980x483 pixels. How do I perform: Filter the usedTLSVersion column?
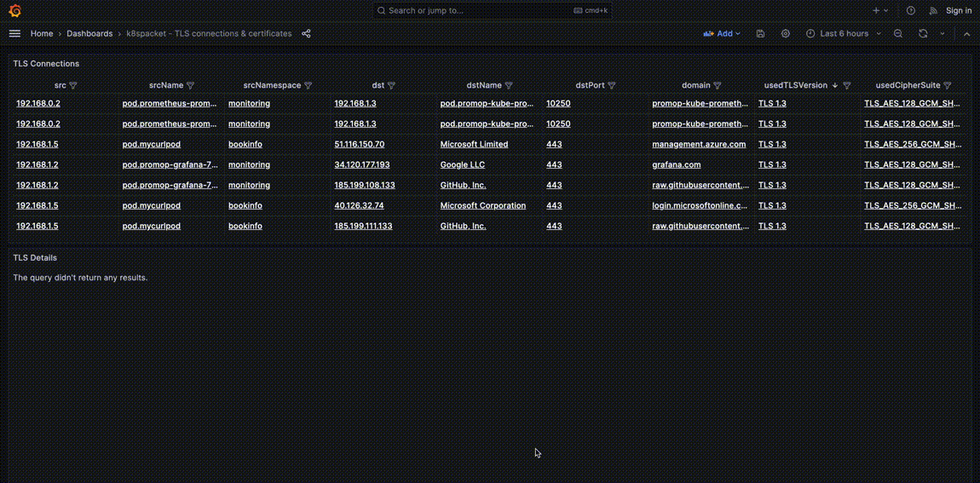click(847, 85)
